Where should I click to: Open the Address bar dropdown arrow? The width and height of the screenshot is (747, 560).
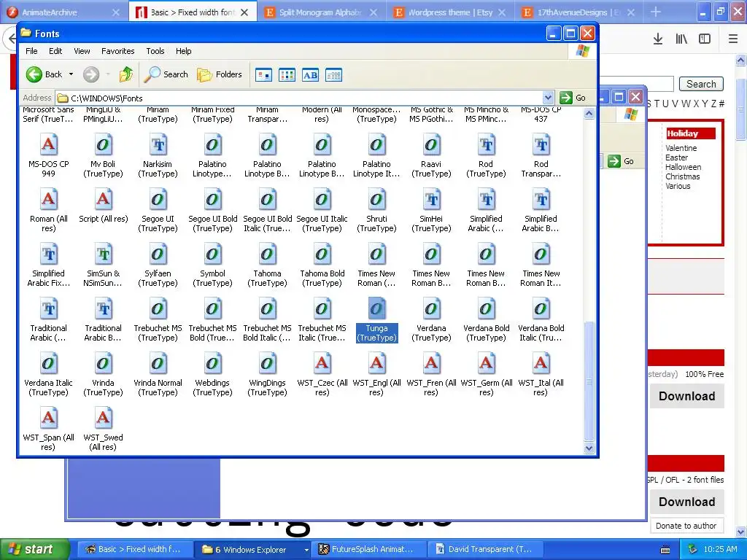coord(548,98)
